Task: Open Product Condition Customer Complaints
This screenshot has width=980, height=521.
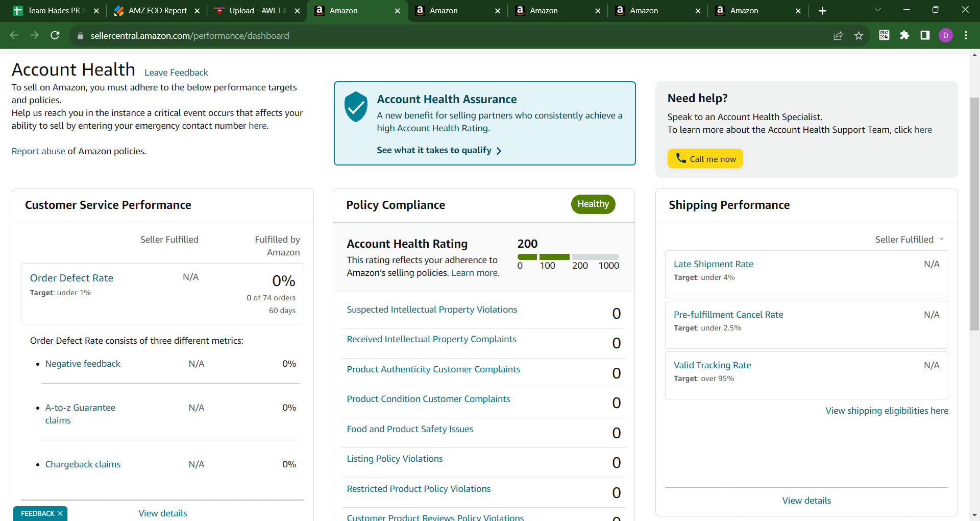Action: (428, 399)
